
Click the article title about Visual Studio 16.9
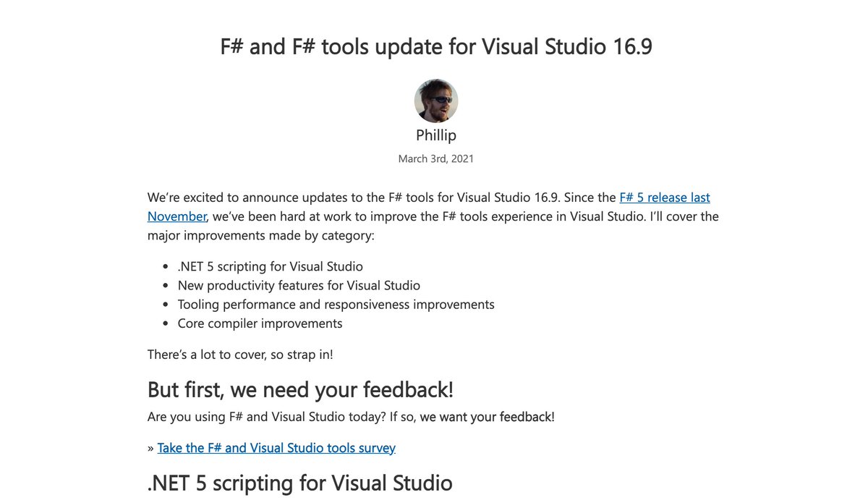(x=436, y=46)
